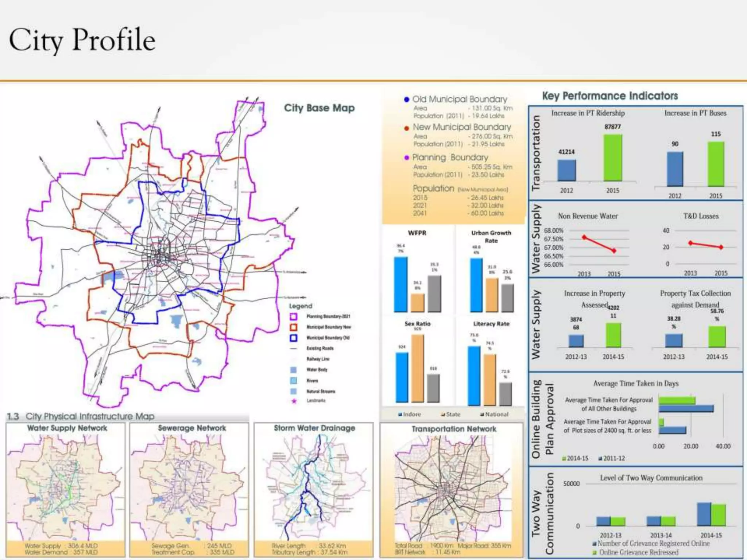This screenshot has height=560, width=747.
Task: Click the Indore legend marker under charts
Action: coord(400,415)
